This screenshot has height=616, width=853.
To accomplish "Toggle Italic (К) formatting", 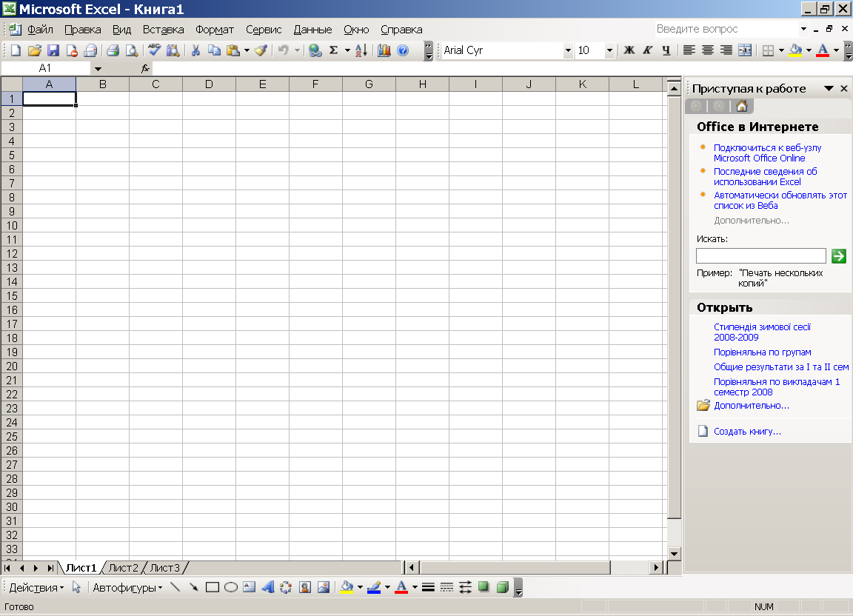I will pos(647,50).
